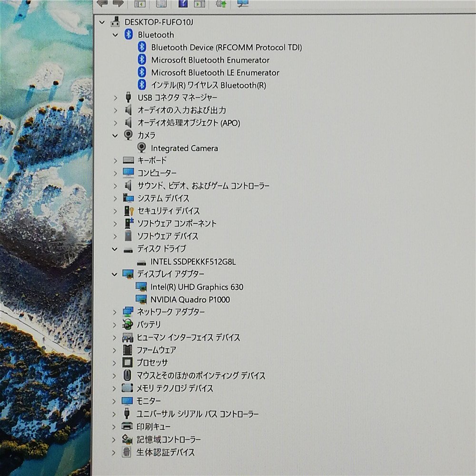Click the Scan for hardware changes monitor icon

(243, 3)
